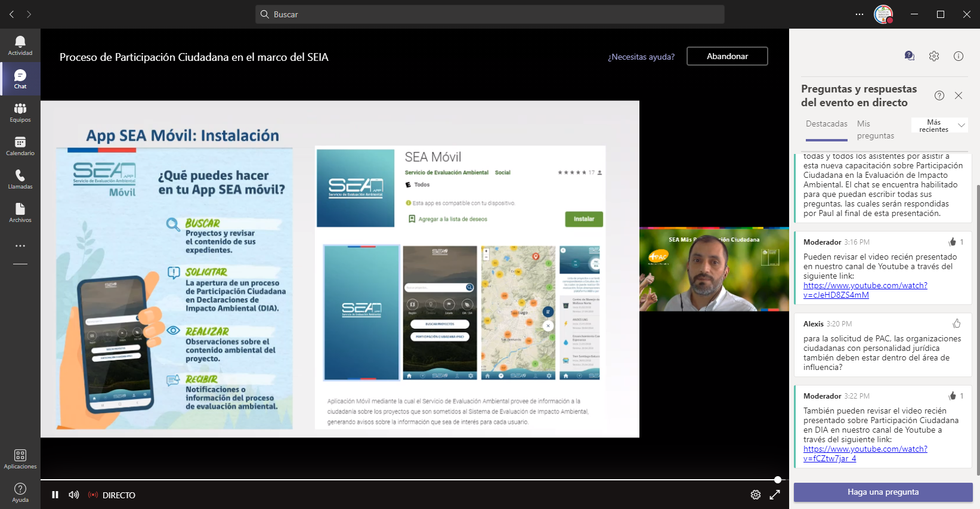Open Archivos in the sidebar
The image size is (980, 509).
tap(20, 212)
